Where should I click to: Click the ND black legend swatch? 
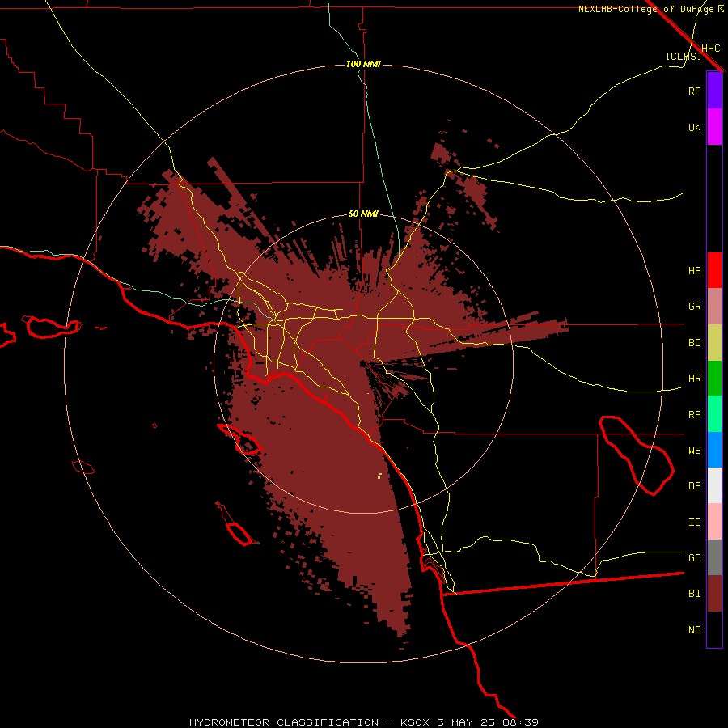click(714, 629)
